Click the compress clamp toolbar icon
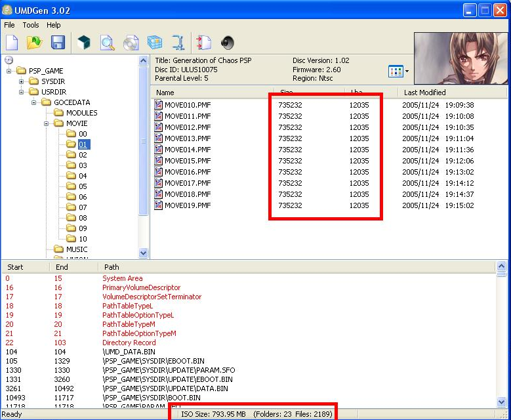The width and height of the screenshot is (511, 420). point(178,43)
